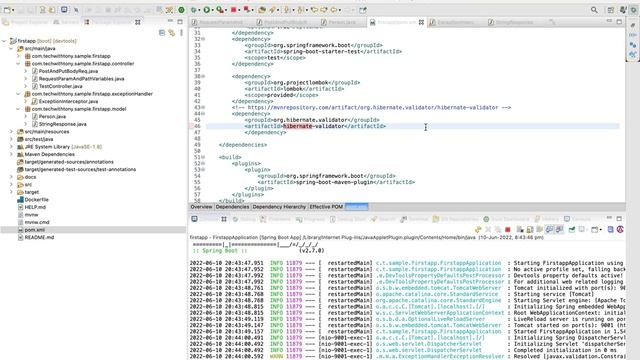Open the Dependency Hierarchy tab
This screenshot has width=640, height=360.
pyautogui.click(x=279, y=207)
